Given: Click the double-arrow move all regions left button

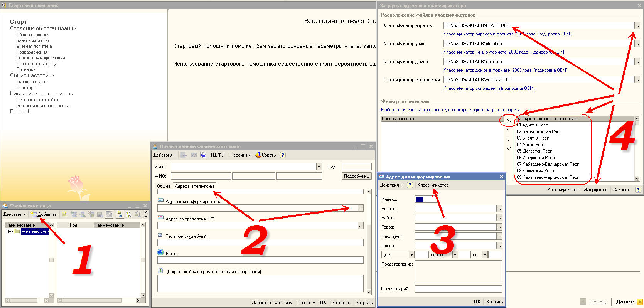Looking at the screenshot, I should [509, 148].
